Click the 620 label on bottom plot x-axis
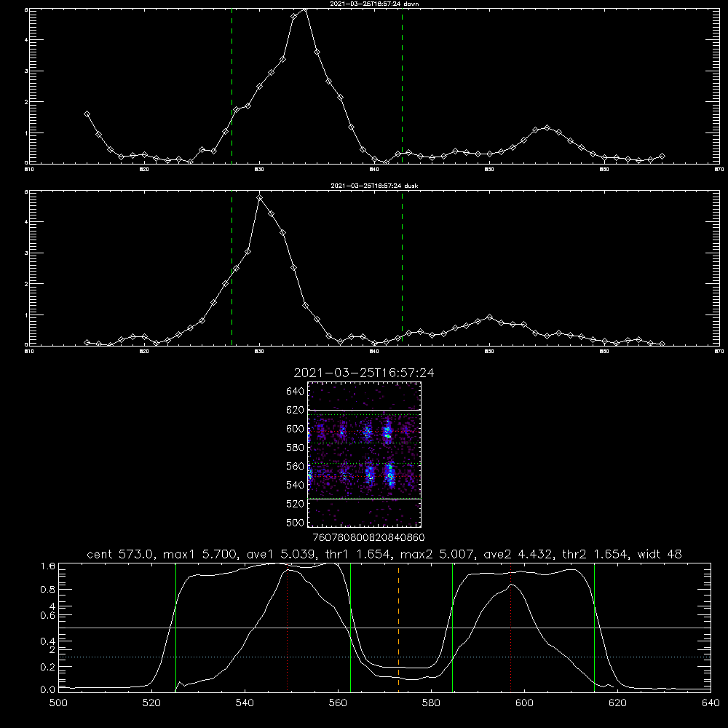The height and width of the screenshot is (728, 728). click(x=617, y=703)
